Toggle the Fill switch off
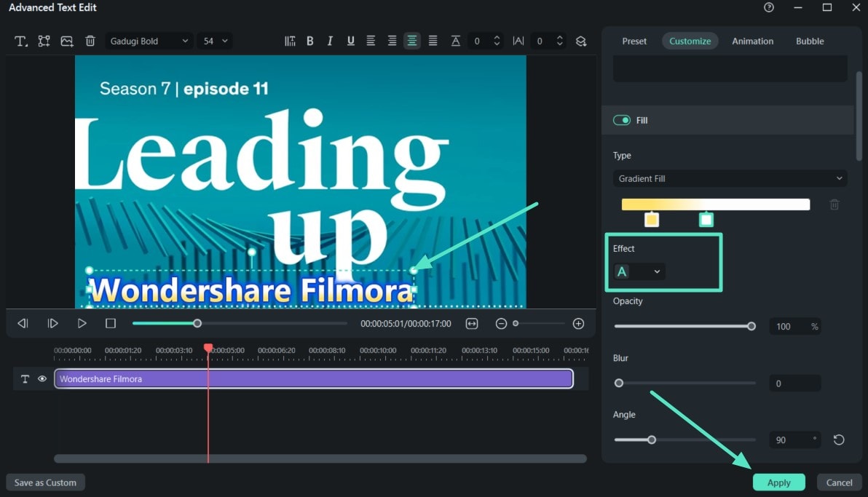The height and width of the screenshot is (497, 868). [622, 120]
